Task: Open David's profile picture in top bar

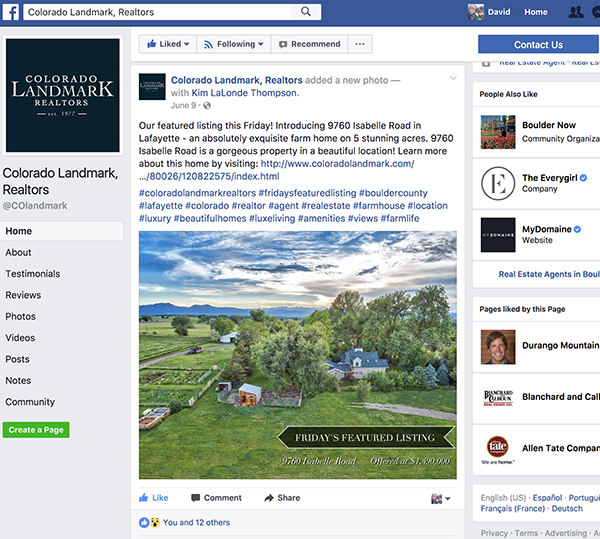Action: (476, 12)
